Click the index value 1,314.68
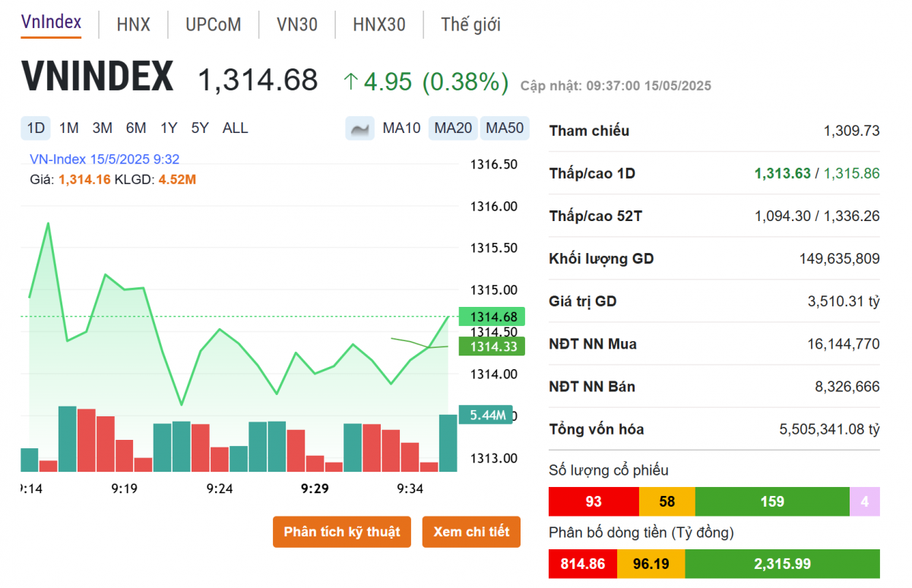The width and height of the screenshot is (912, 588). [258, 80]
